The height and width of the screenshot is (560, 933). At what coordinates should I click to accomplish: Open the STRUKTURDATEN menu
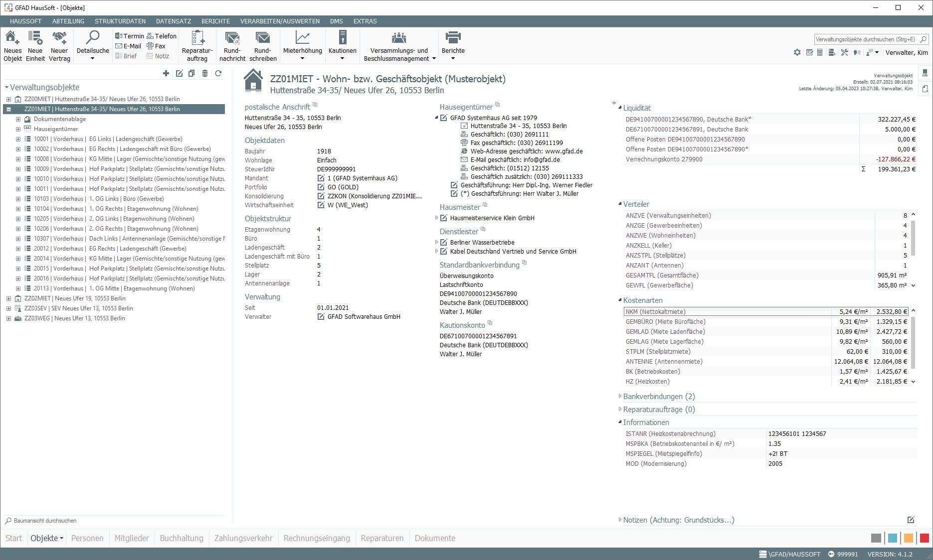(x=120, y=21)
